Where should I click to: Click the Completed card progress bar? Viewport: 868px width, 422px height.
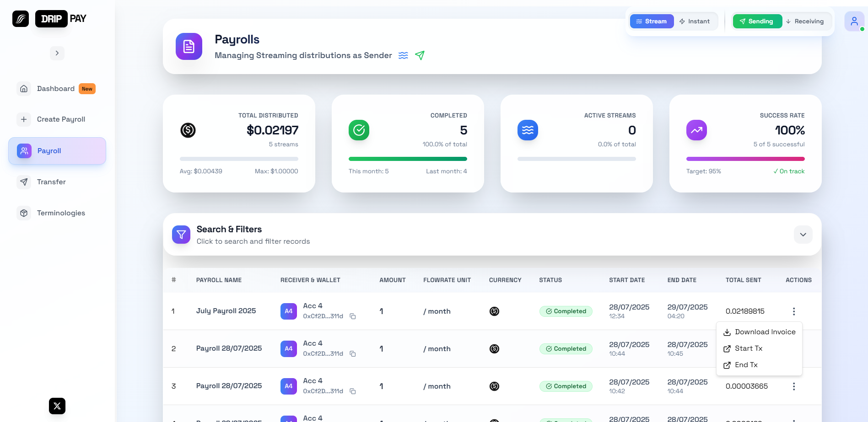pyautogui.click(x=408, y=159)
